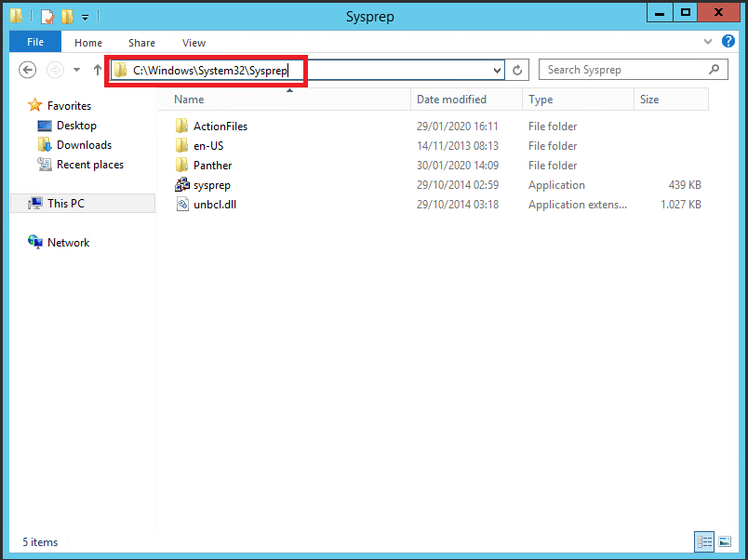Open Recent places in Favorites
The width and height of the screenshot is (748, 560).
[x=90, y=165]
